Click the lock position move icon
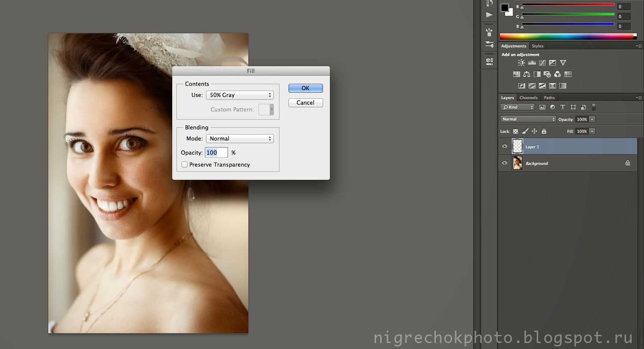This screenshot has width=644, height=349. [534, 131]
